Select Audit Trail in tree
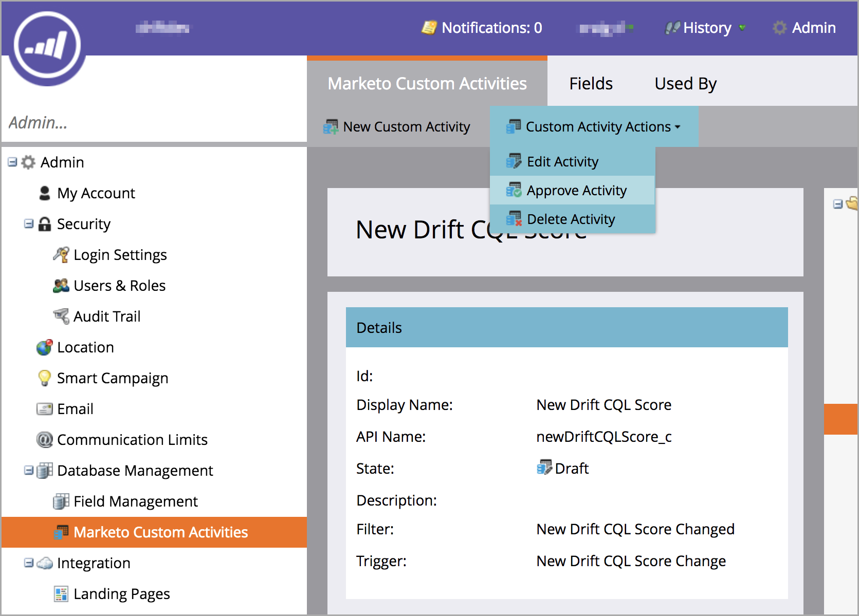This screenshot has width=859, height=616. 107,316
